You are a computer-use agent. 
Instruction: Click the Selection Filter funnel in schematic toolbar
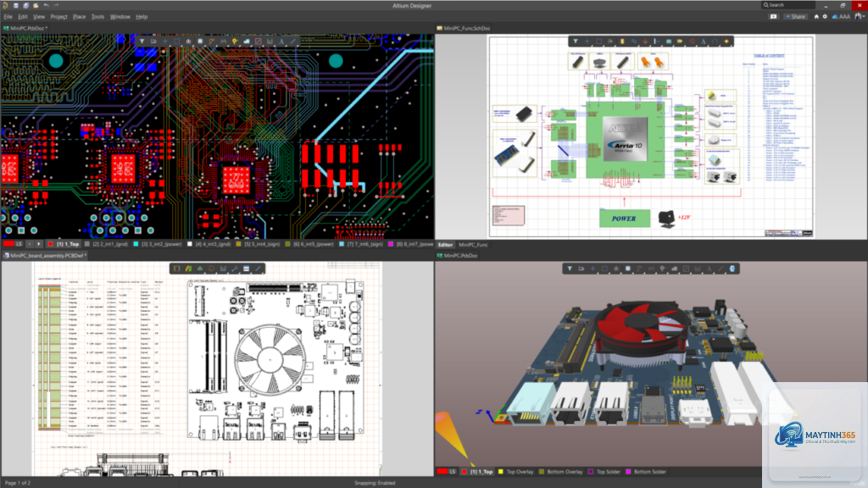tap(576, 42)
